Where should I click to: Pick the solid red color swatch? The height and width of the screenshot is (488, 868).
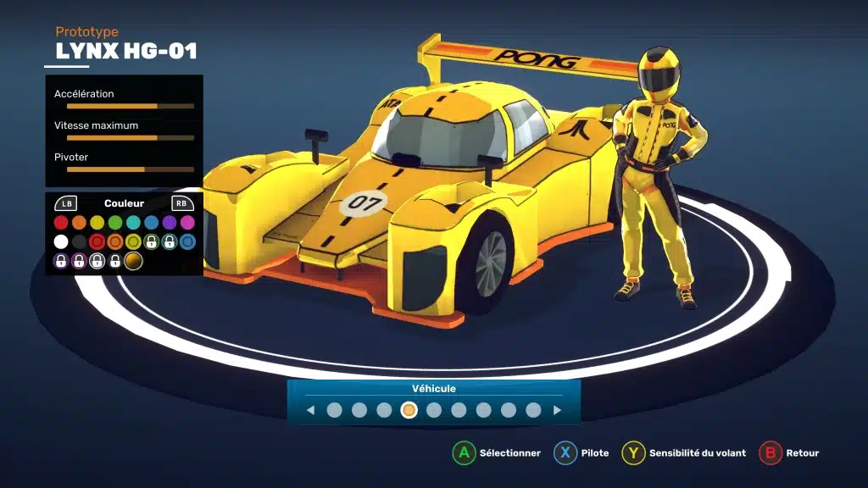61,223
